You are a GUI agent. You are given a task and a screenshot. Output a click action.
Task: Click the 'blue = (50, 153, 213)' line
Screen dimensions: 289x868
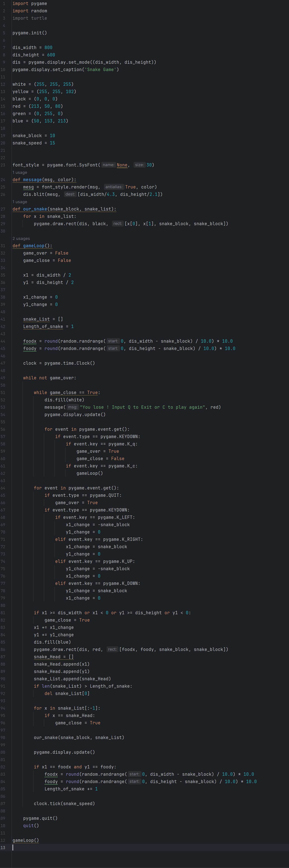point(40,121)
